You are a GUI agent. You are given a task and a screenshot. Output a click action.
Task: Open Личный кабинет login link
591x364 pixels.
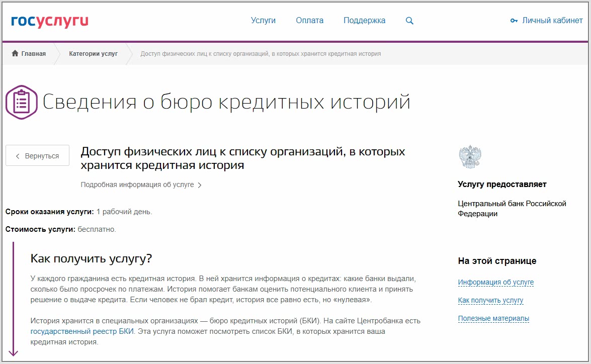pos(552,21)
